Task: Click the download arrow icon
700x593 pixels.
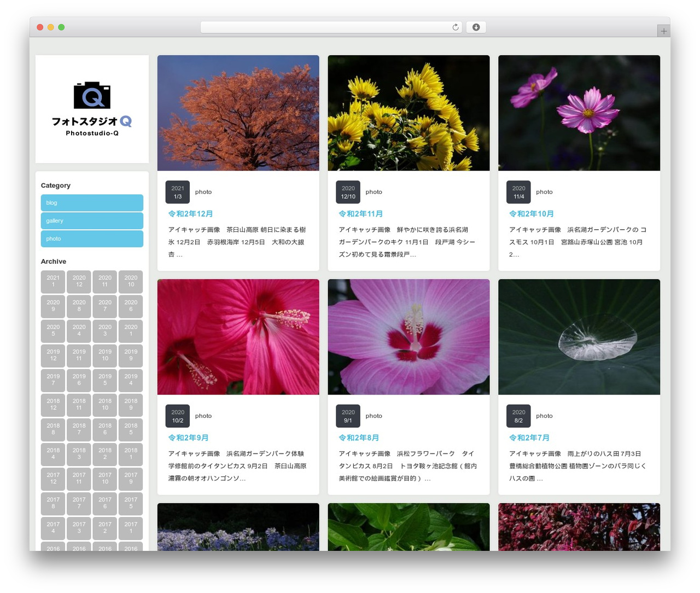Action: 476,27
